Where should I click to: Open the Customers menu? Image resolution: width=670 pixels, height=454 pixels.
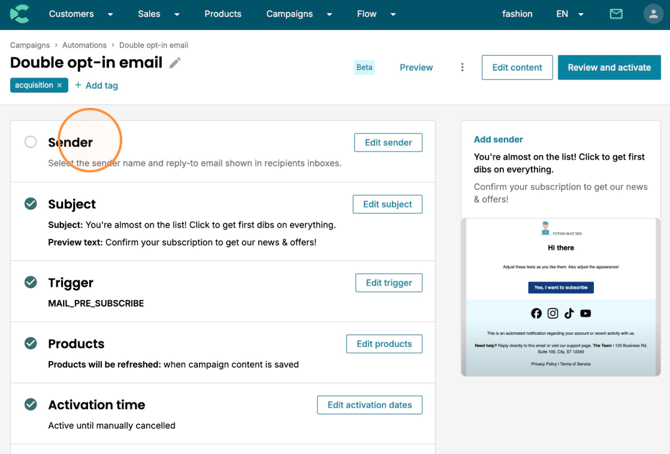click(x=71, y=14)
